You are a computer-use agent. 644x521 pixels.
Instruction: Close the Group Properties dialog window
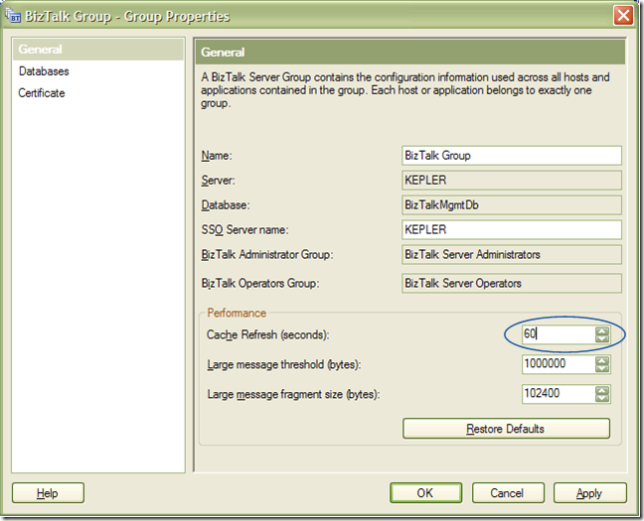(623, 16)
